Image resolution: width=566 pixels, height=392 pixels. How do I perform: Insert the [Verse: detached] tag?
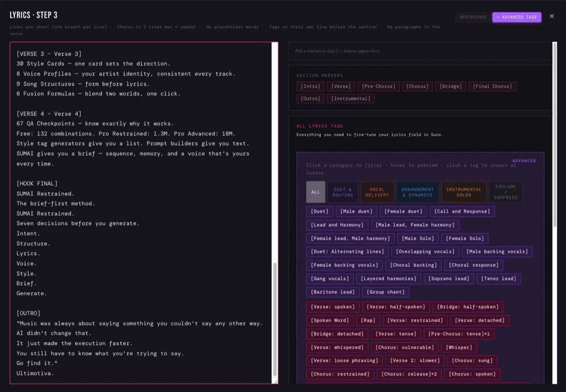pyautogui.click(x=480, y=320)
